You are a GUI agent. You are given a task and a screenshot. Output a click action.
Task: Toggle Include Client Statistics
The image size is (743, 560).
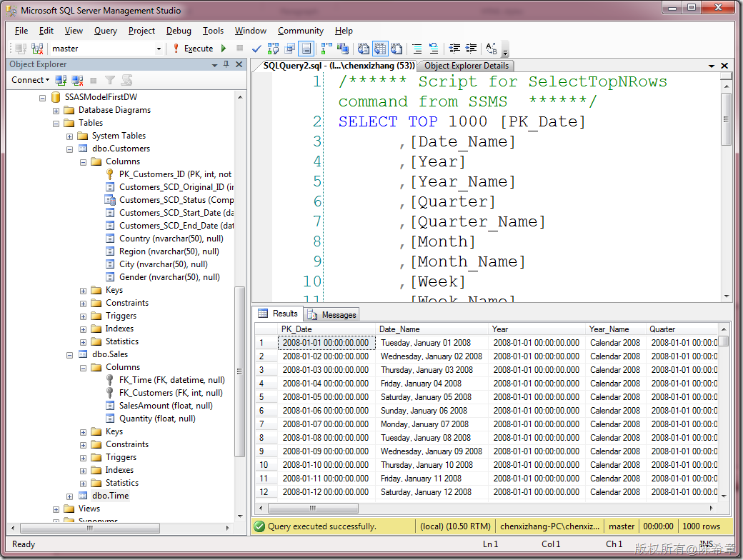point(343,49)
